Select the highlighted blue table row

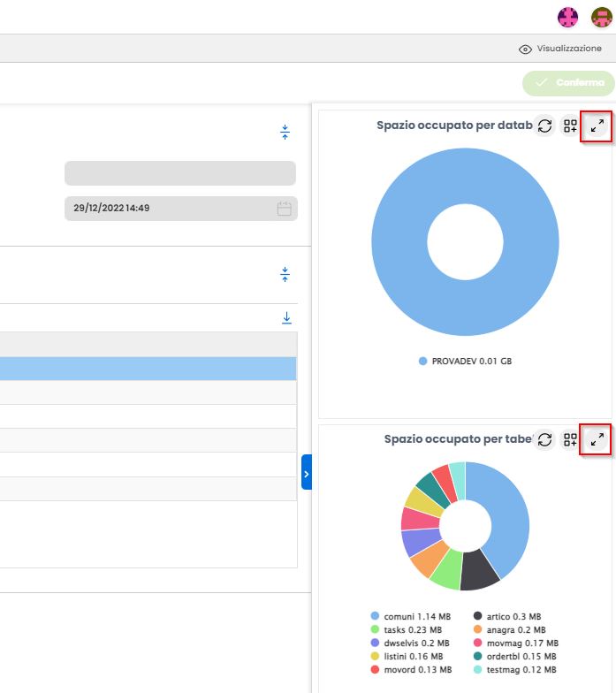(148, 369)
